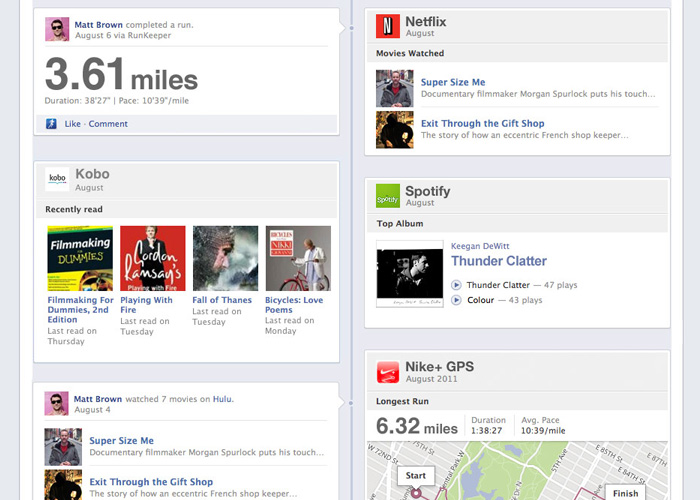This screenshot has height=500, width=700.
Task: Click the Recently read section header
Action: (74, 209)
